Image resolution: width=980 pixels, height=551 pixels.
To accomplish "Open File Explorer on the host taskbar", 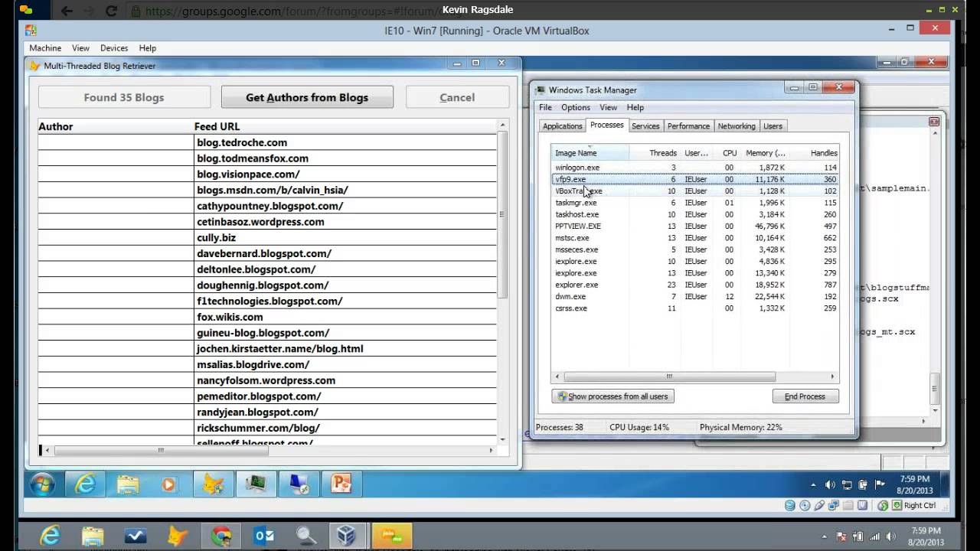I will pyautogui.click(x=93, y=536).
